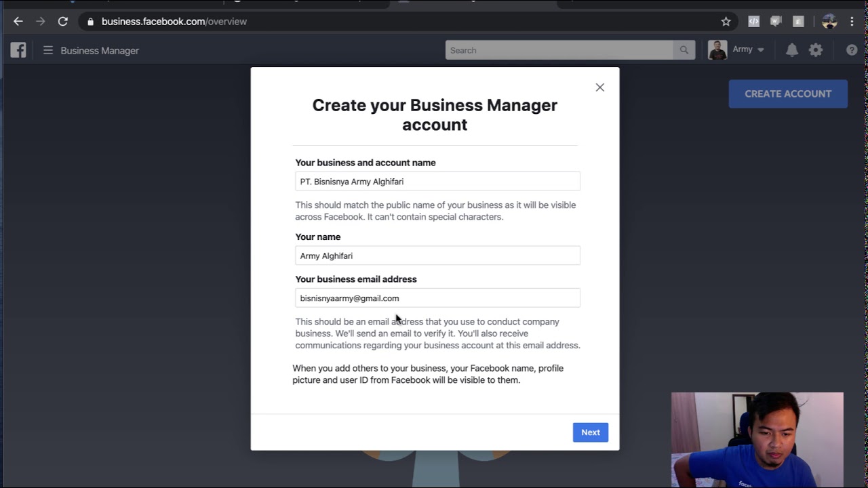
Task: Close the Create Business Manager dialog
Action: (600, 87)
